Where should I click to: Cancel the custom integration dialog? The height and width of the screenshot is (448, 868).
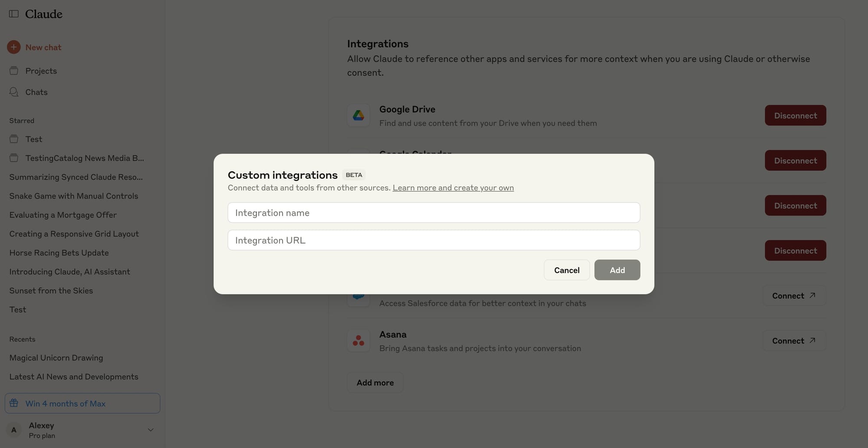coord(567,270)
